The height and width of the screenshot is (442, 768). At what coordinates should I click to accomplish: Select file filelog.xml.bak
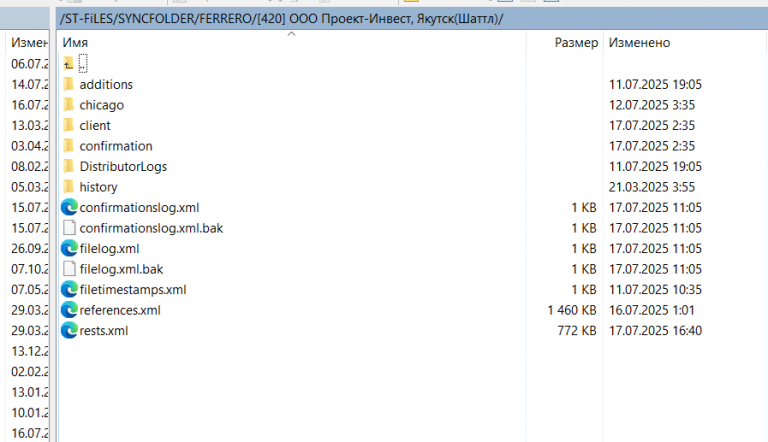(121, 270)
